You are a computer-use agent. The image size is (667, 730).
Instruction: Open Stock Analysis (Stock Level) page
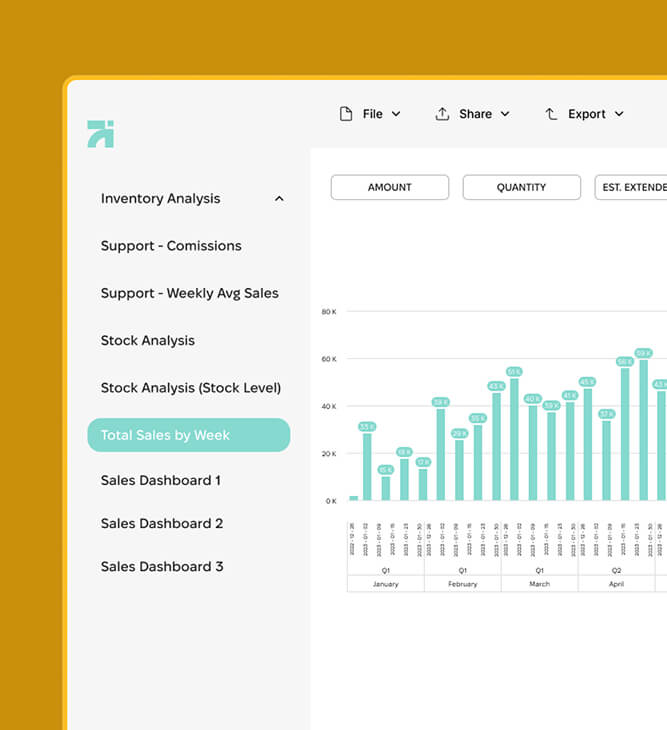[x=190, y=388]
